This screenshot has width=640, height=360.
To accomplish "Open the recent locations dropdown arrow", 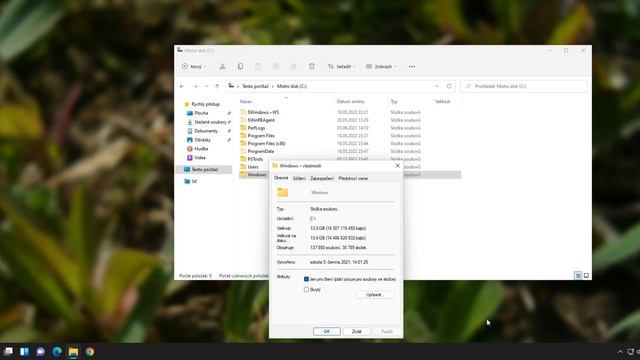I will tap(206, 86).
